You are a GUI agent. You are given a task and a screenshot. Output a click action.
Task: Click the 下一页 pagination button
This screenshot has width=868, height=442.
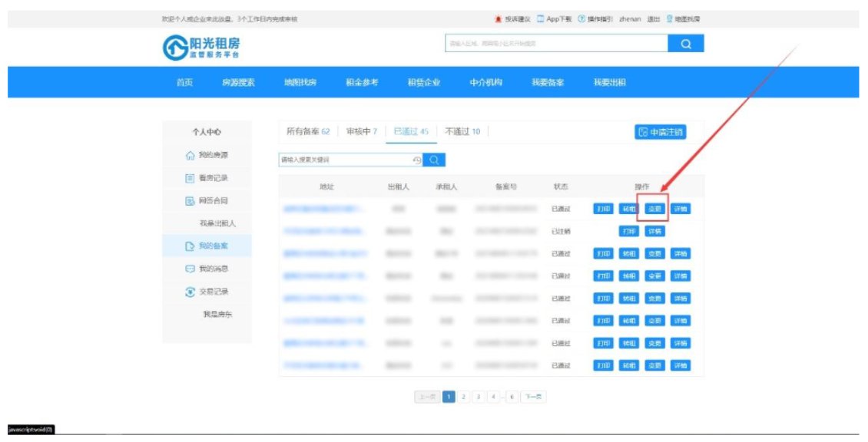coord(533,397)
